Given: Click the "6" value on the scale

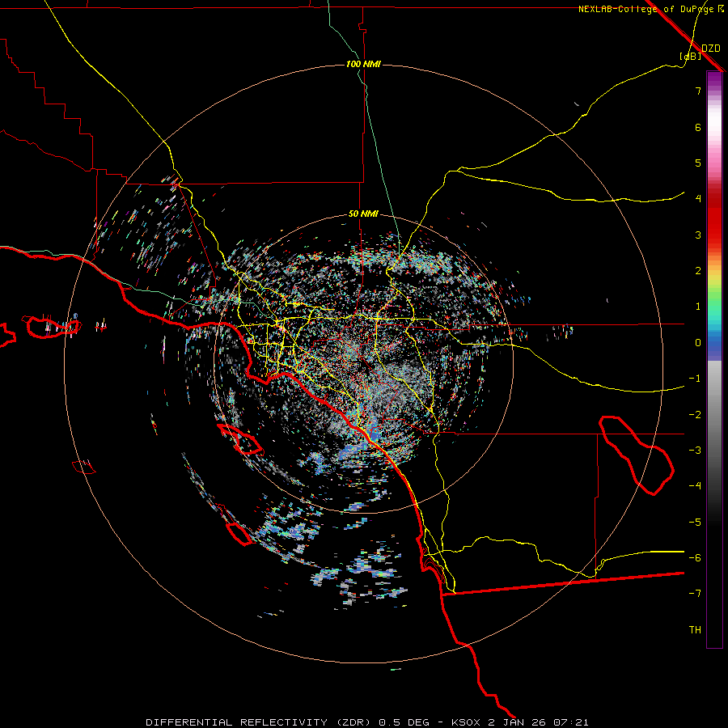Looking at the screenshot, I should point(698,127).
